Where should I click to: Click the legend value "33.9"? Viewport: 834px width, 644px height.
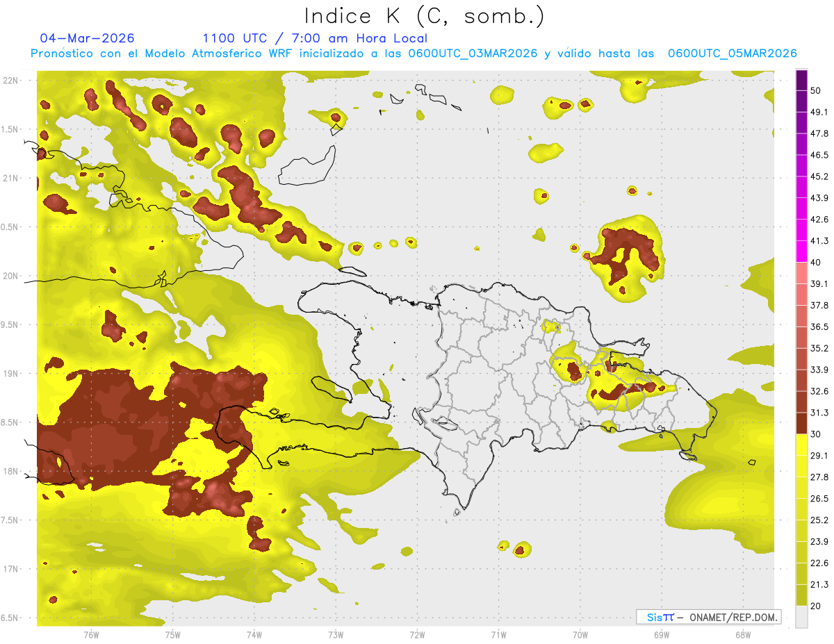pyautogui.click(x=819, y=370)
